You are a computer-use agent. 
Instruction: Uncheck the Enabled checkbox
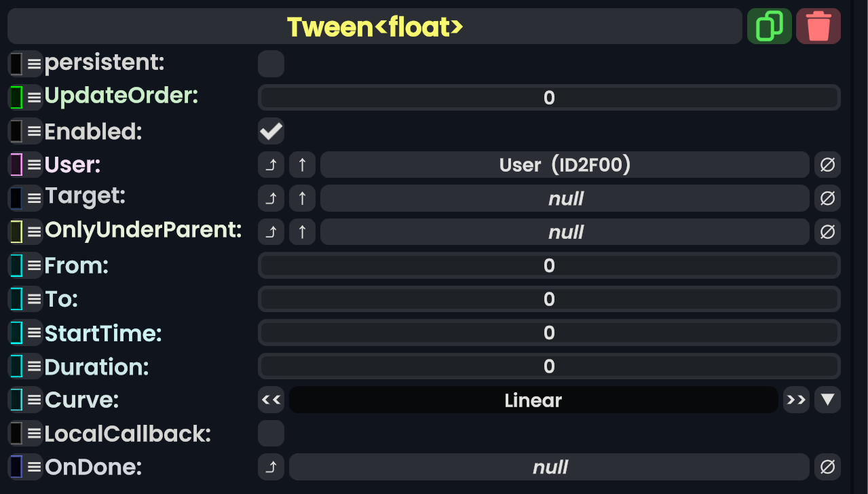click(271, 132)
